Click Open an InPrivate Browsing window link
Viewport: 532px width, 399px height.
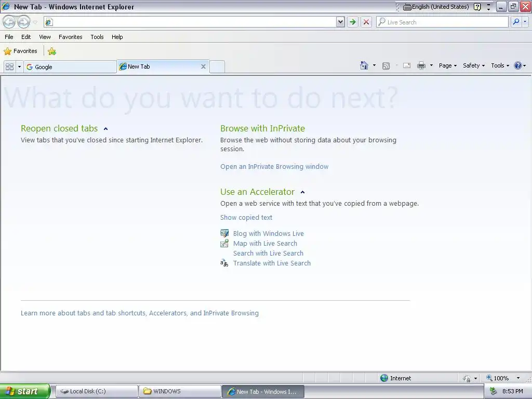(274, 167)
